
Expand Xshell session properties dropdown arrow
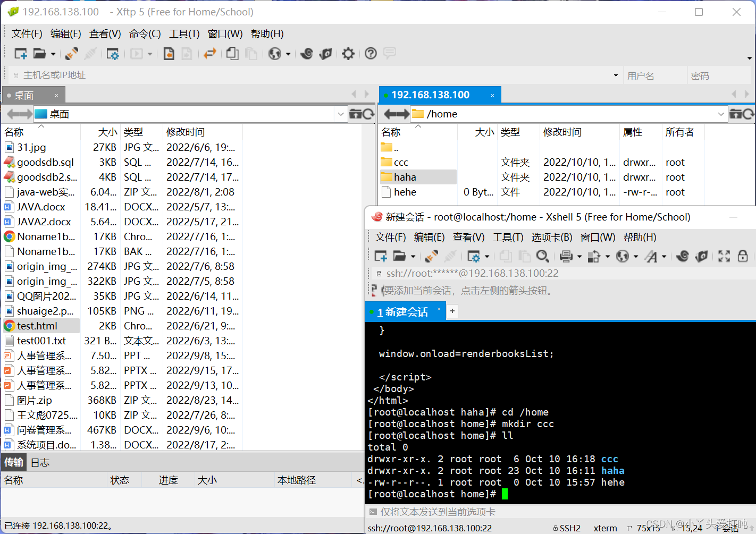487,257
